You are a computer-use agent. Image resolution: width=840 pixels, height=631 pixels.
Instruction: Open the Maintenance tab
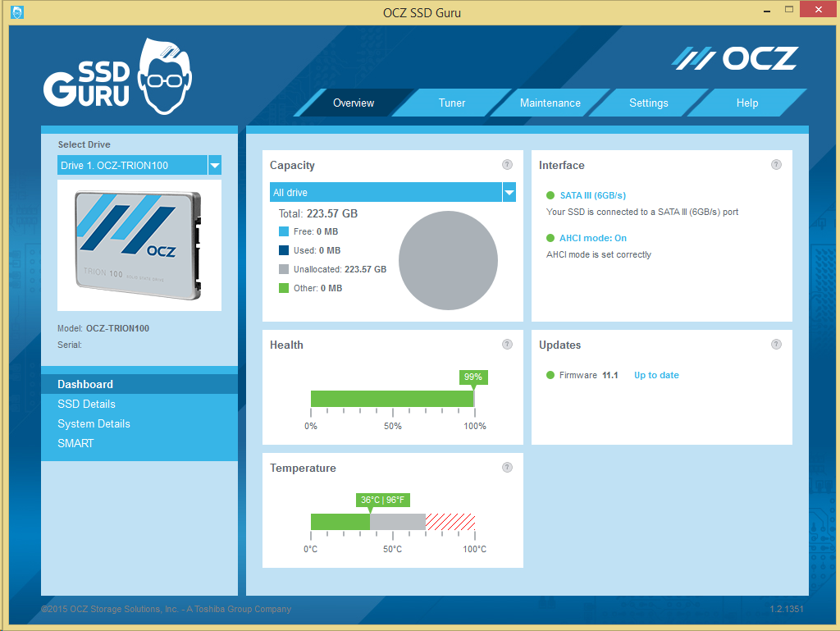pyautogui.click(x=550, y=103)
